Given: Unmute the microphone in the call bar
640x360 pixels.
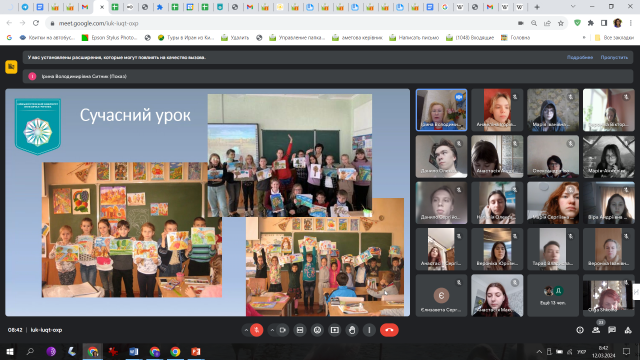Looking at the screenshot, I should [x=256, y=330].
